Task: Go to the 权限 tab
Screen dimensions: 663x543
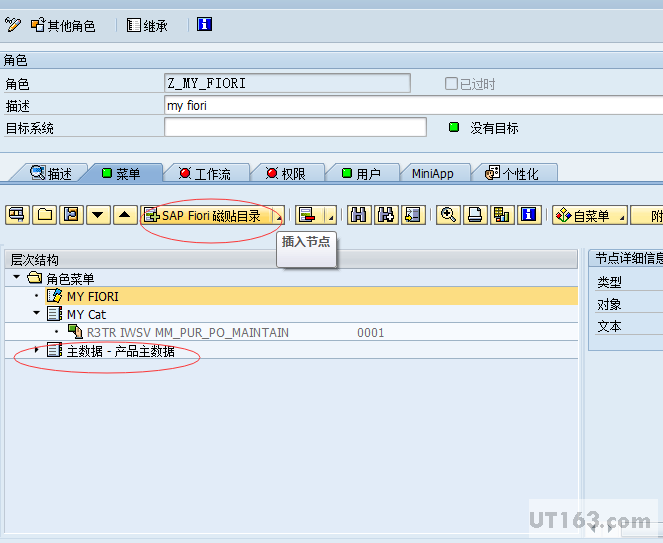Action: tap(286, 173)
